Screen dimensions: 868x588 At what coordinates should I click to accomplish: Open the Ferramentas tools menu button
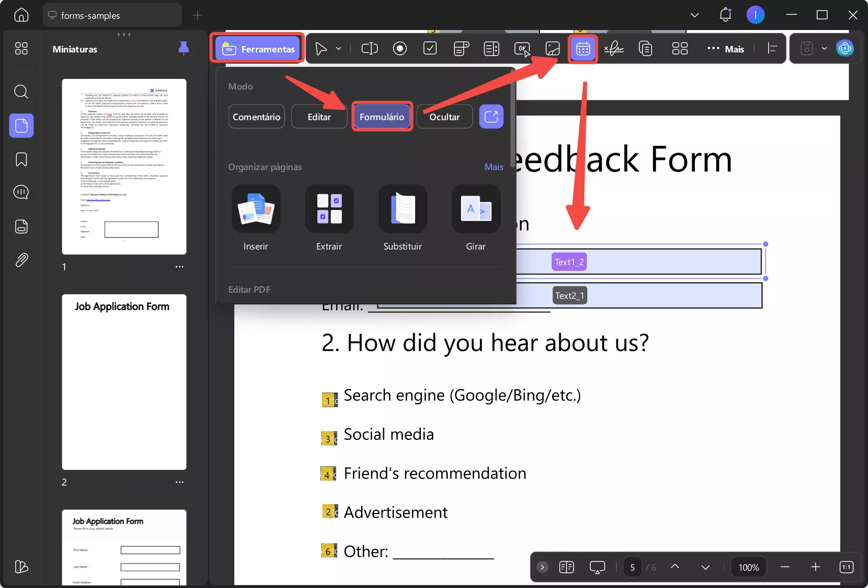(x=257, y=49)
